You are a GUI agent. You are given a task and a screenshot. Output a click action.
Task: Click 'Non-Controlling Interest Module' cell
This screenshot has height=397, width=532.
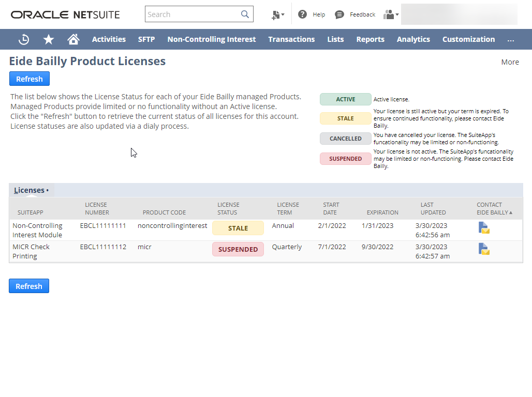[x=37, y=230]
